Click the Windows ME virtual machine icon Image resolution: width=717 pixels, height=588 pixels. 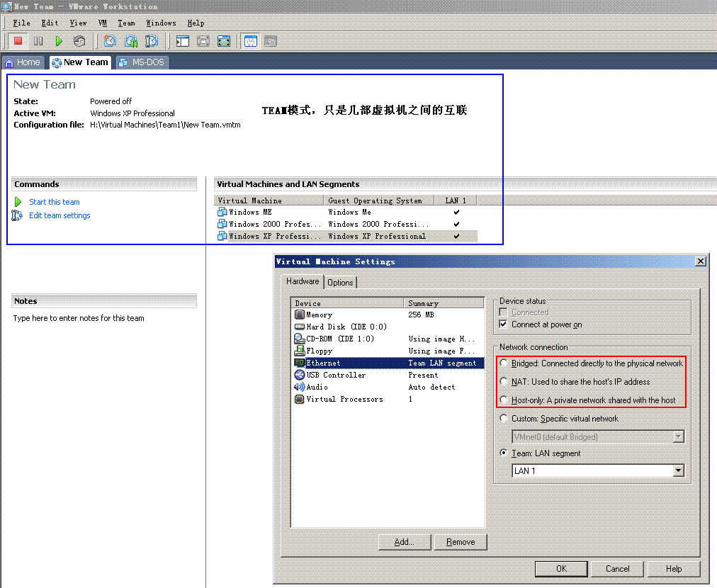point(222,212)
